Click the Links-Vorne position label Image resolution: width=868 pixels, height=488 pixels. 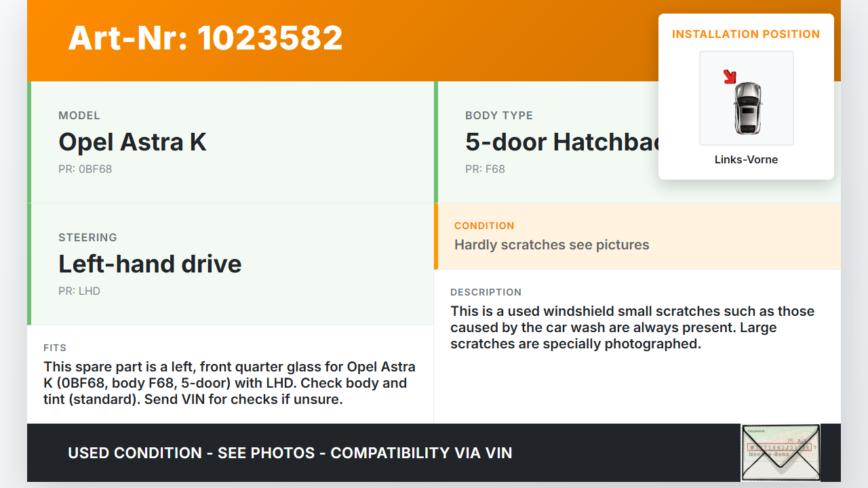tap(746, 160)
